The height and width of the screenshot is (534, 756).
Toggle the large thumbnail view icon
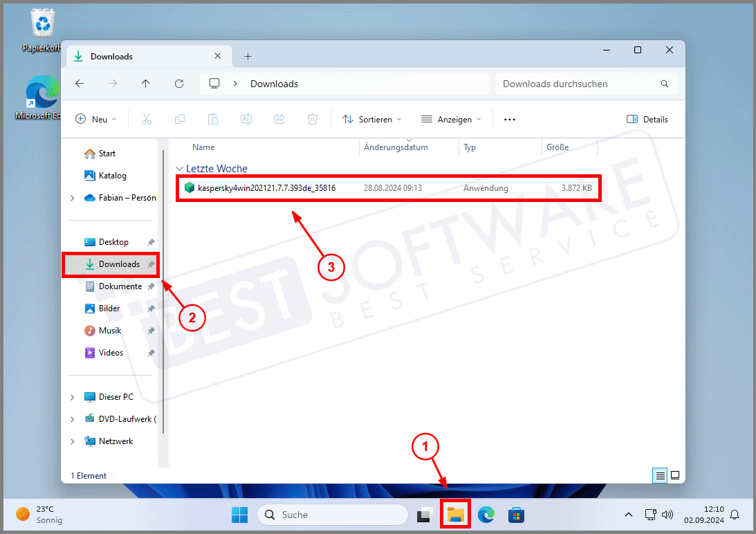[x=674, y=475]
